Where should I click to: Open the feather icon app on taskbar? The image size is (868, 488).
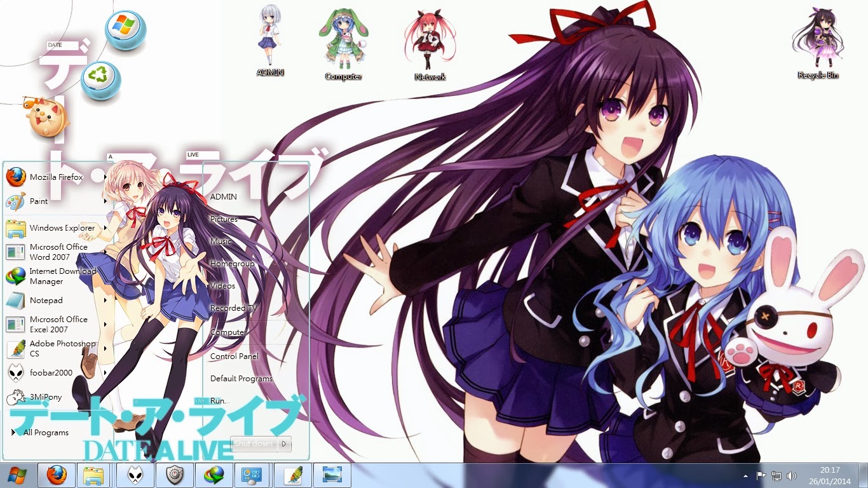(x=293, y=475)
